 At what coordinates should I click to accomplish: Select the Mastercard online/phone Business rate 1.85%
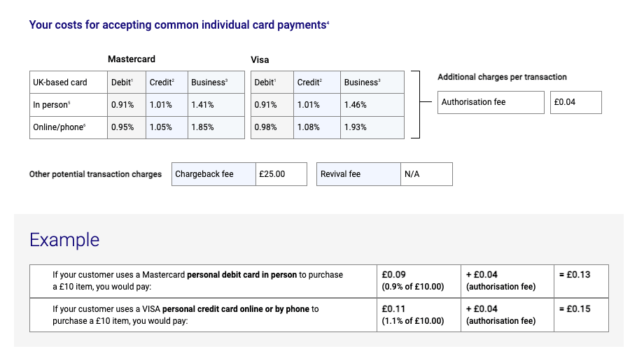pos(202,127)
